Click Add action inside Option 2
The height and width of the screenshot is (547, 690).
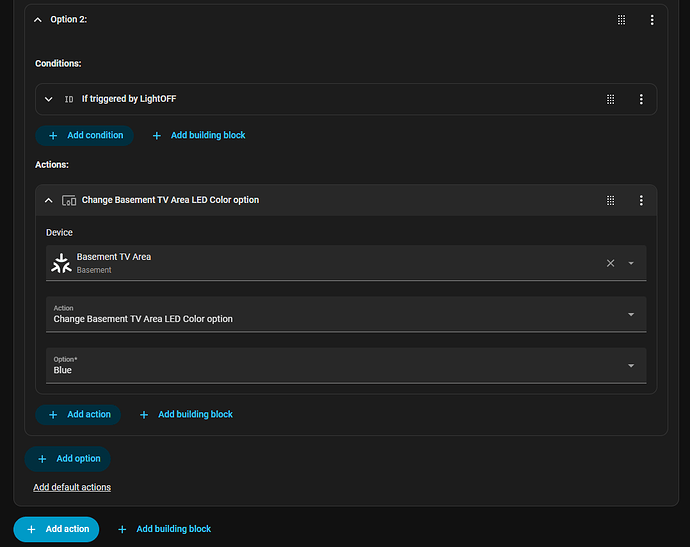pyautogui.click(x=78, y=414)
